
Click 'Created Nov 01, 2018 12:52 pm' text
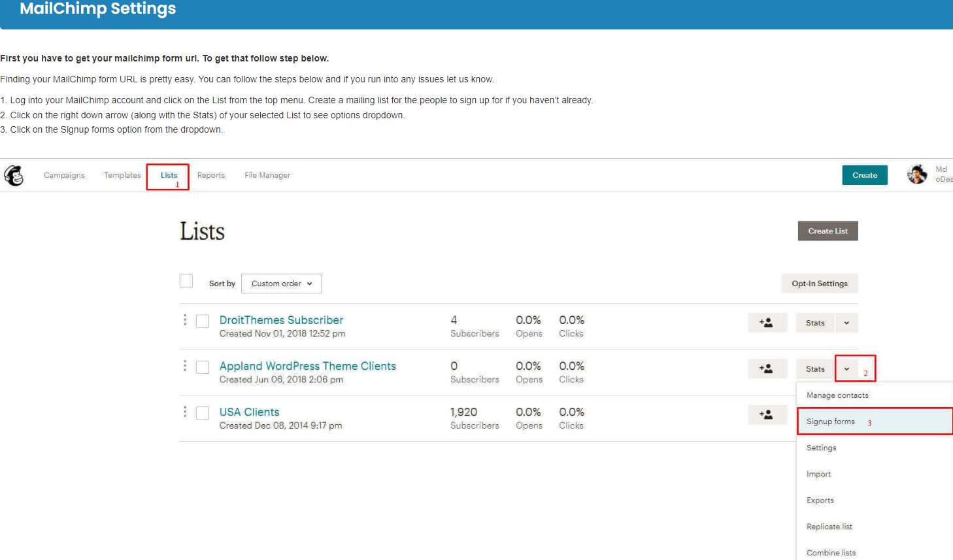tap(282, 333)
